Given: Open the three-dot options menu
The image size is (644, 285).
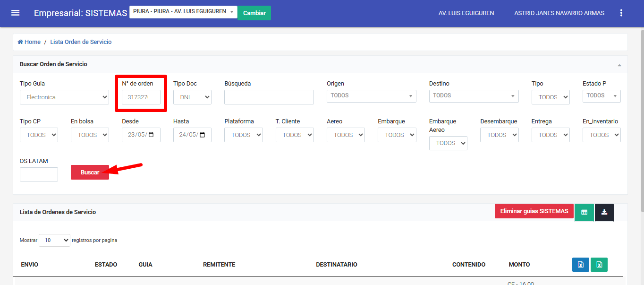Looking at the screenshot, I should [x=621, y=13].
